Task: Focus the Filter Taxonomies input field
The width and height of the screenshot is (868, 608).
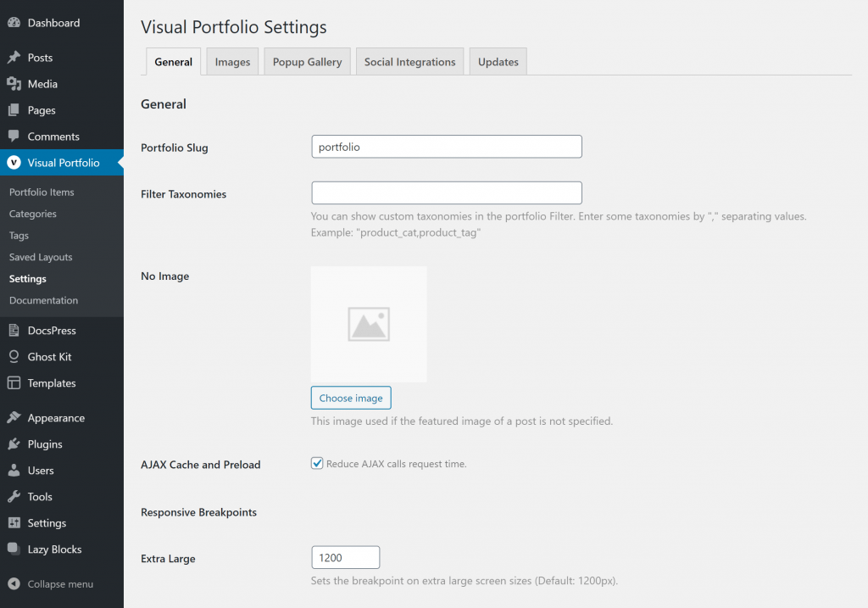Action: (x=447, y=192)
